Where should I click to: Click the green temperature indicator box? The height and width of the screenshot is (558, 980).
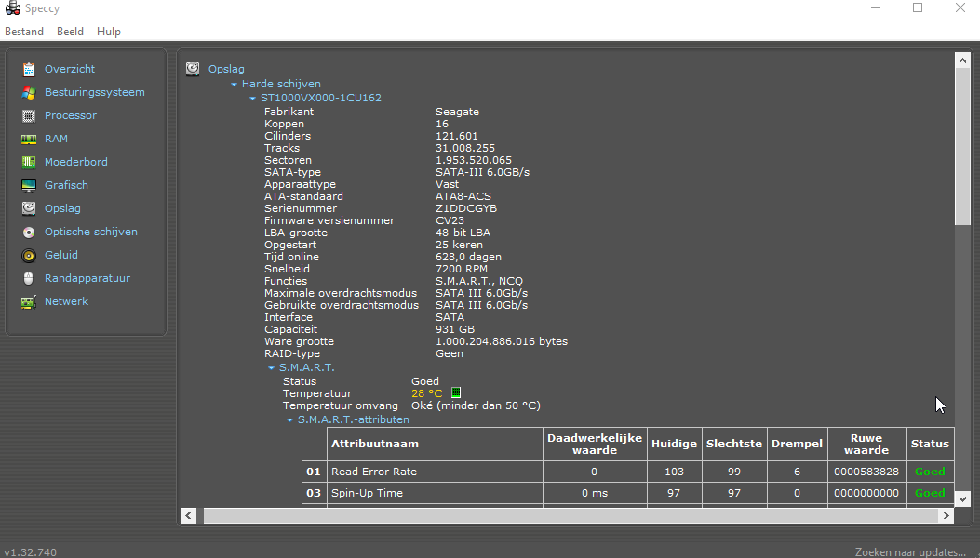click(456, 393)
